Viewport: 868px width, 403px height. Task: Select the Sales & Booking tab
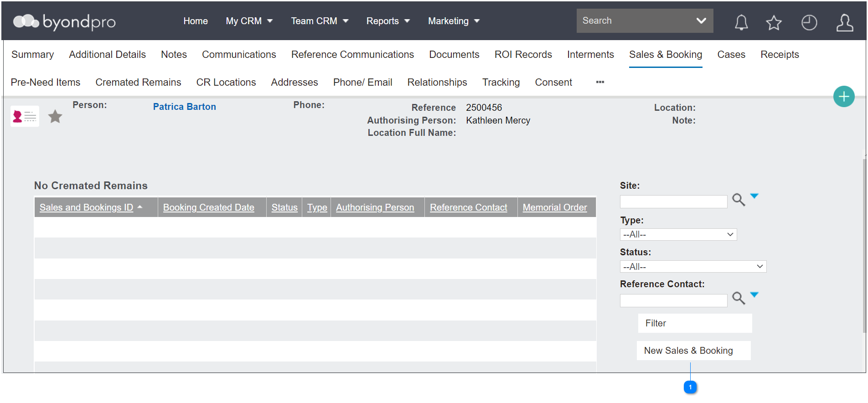click(x=666, y=55)
